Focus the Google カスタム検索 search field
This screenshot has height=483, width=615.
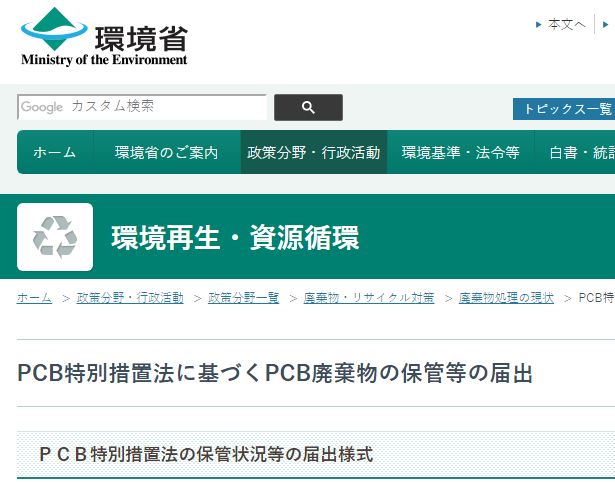[x=142, y=107]
